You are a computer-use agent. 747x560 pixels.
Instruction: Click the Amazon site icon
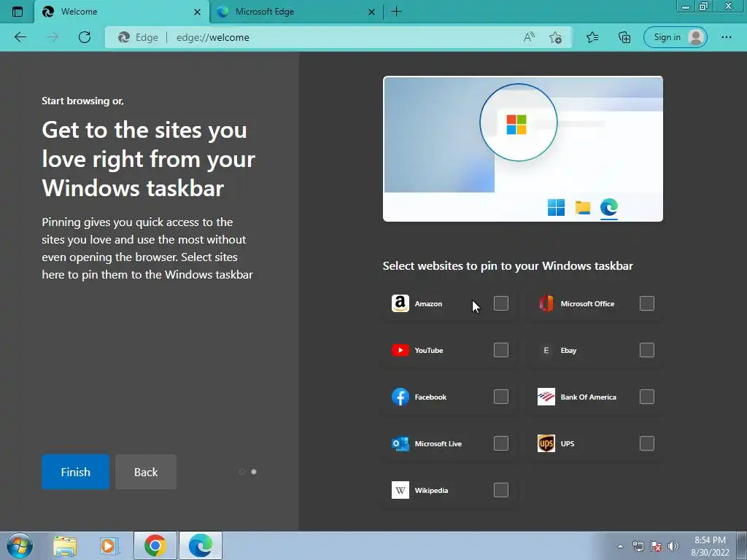point(400,303)
